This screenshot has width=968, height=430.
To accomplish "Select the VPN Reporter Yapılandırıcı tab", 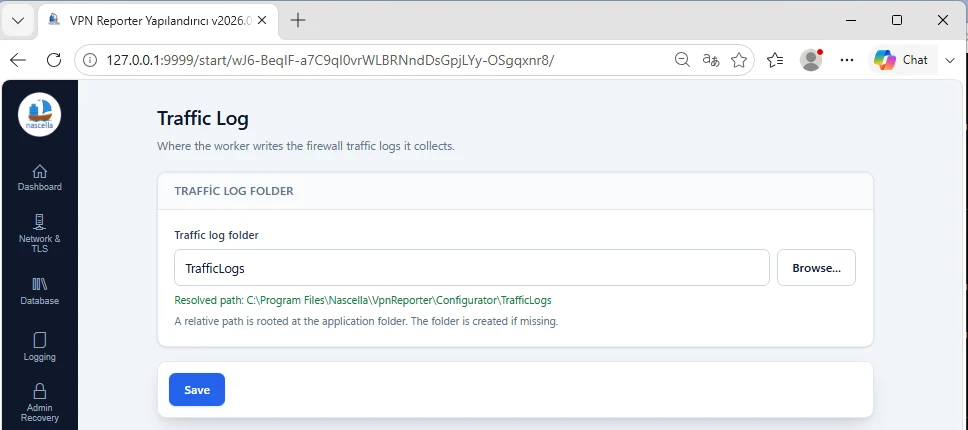I will coord(157,20).
